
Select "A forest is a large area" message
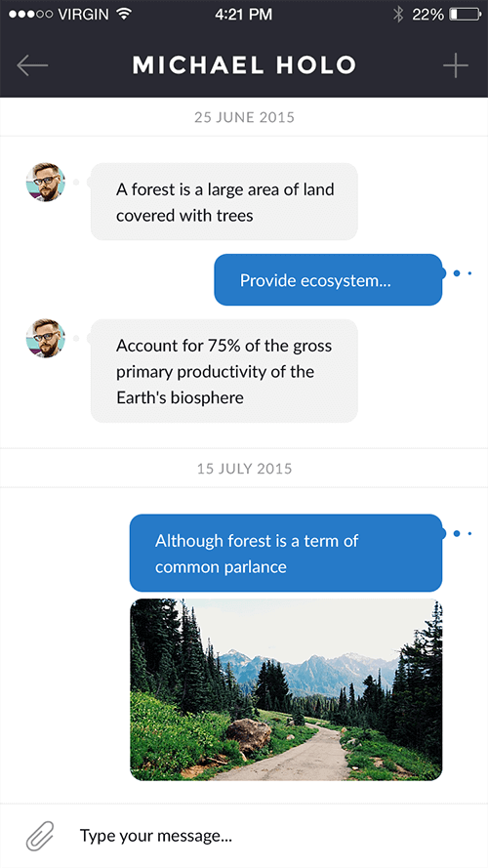[x=224, y=201]
